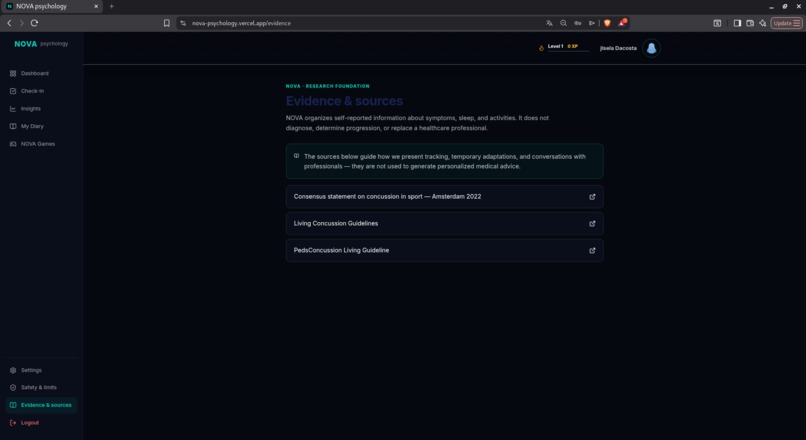Click the Dashboard grid icon
Viewport: 806px width, 440px height.
13,74
